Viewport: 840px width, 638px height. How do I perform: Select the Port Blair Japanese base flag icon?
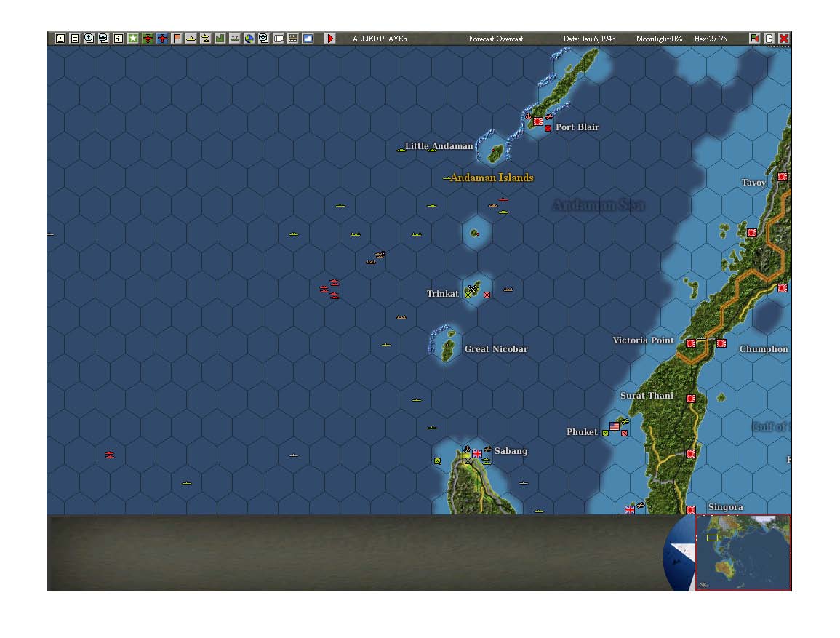click(538, 121)
